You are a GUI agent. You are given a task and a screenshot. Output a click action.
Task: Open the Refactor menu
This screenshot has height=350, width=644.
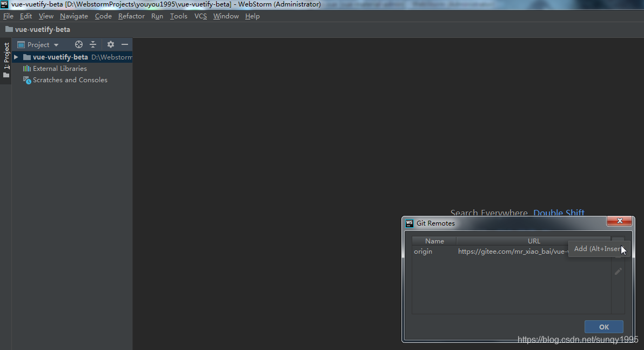[x=131, y=16]
